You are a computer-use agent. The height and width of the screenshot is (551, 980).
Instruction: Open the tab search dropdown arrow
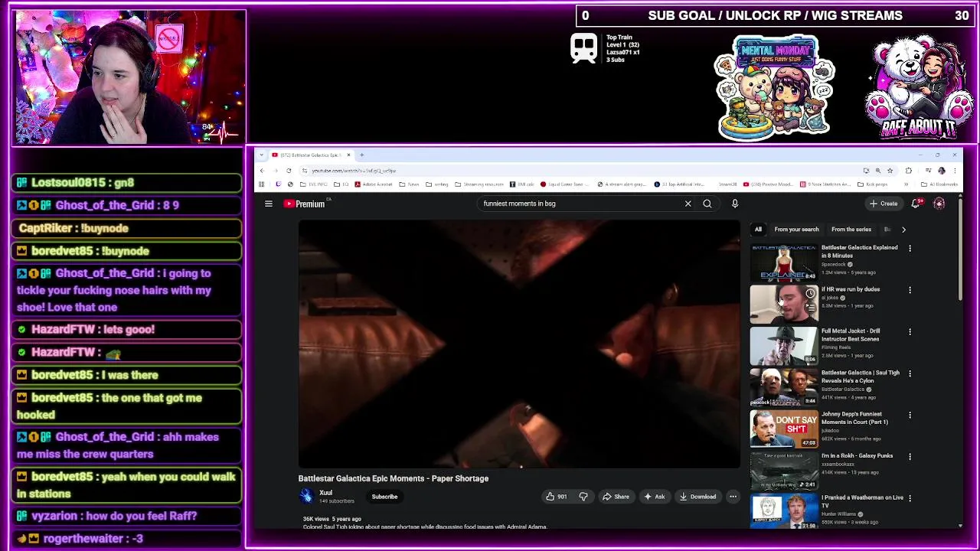[x=261, y=155]
